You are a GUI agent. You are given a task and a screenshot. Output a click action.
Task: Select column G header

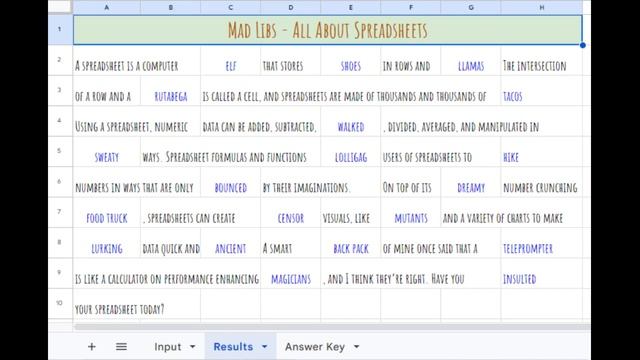pyautogui.click(x=471, y=7)
